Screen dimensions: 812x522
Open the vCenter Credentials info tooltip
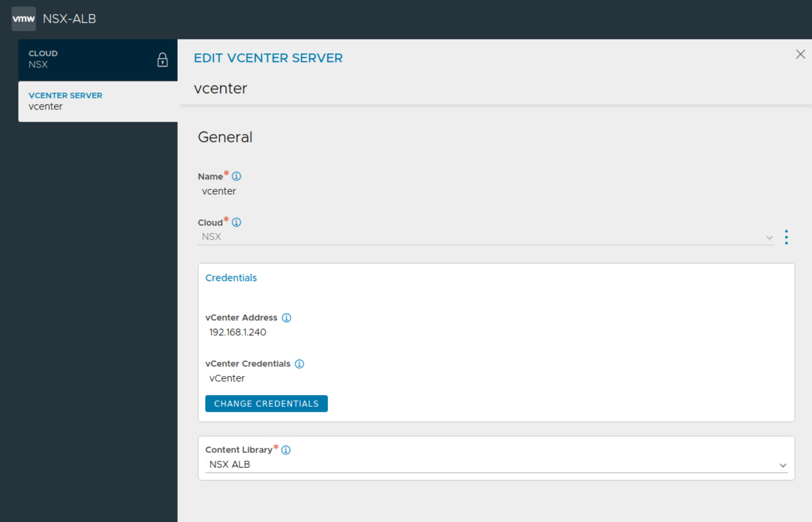click(x=299, y=364)
